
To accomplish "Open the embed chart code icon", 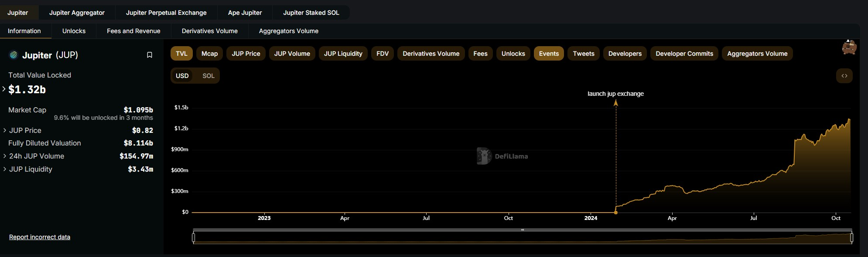I will (x=844, y=76).
